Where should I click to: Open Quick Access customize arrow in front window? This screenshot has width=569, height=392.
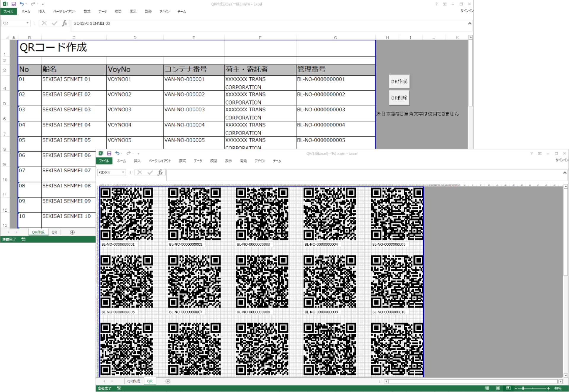tap(138, 154)
